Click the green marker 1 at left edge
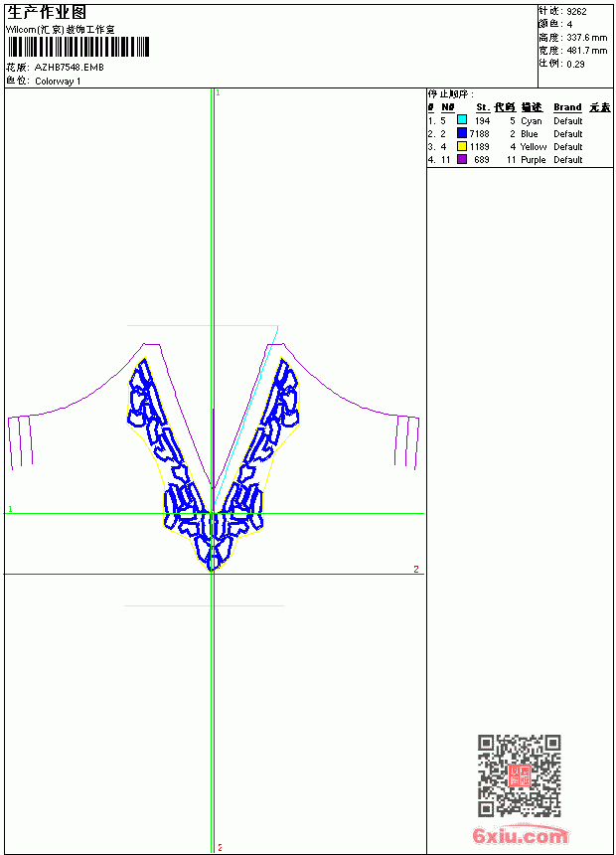This screenshot has height=855, width=616. click(x=10, y=509)
